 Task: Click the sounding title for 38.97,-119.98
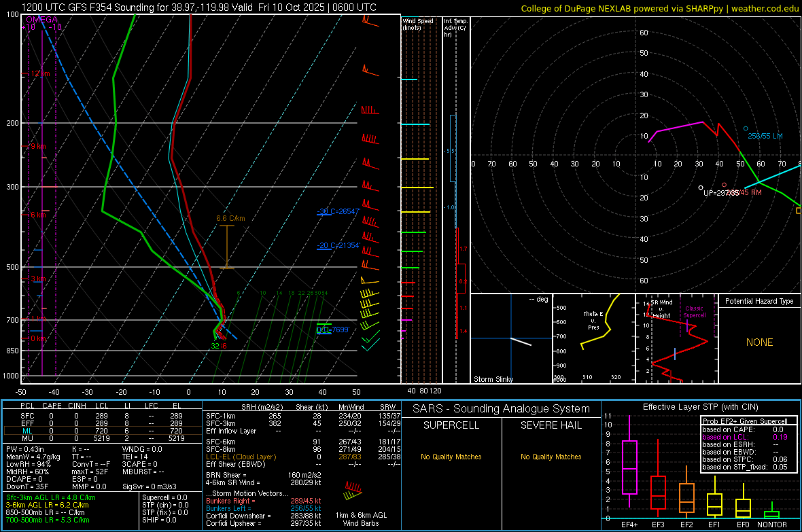coord(199,7)
